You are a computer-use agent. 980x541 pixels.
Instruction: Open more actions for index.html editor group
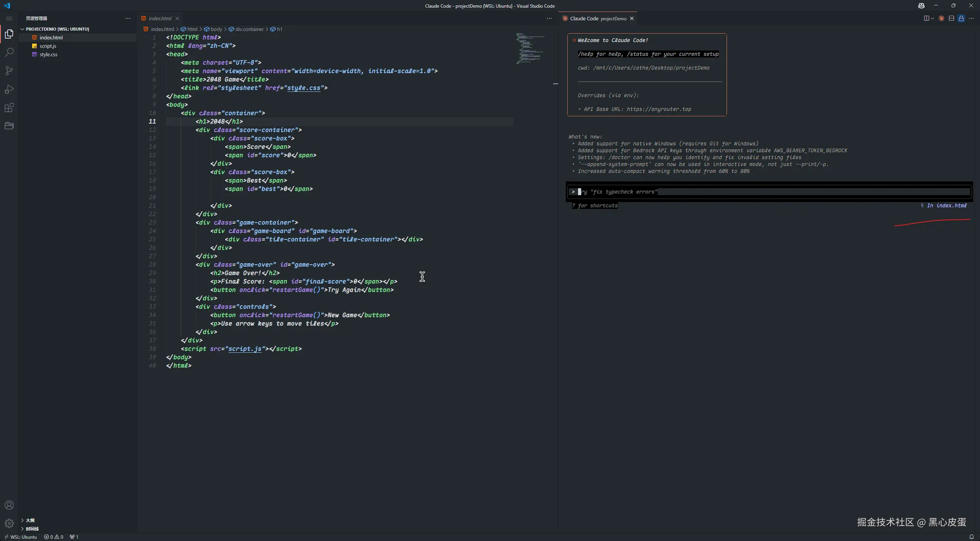pos(549,18)
